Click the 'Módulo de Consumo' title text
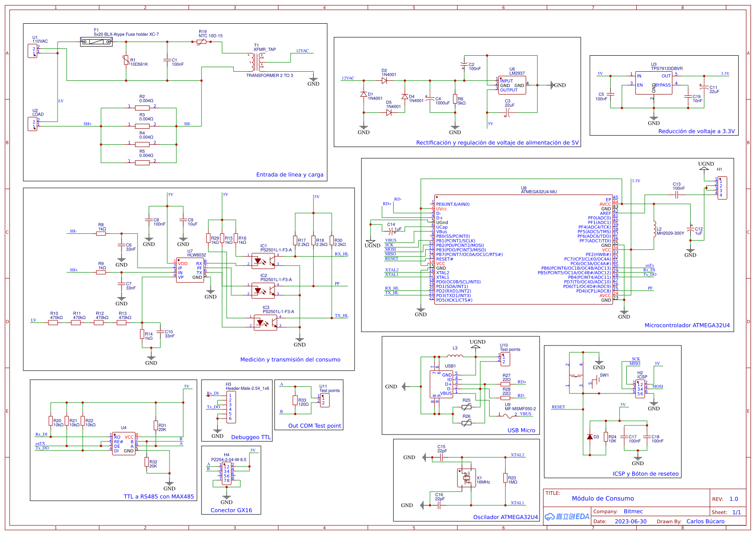 pos(603,498)
